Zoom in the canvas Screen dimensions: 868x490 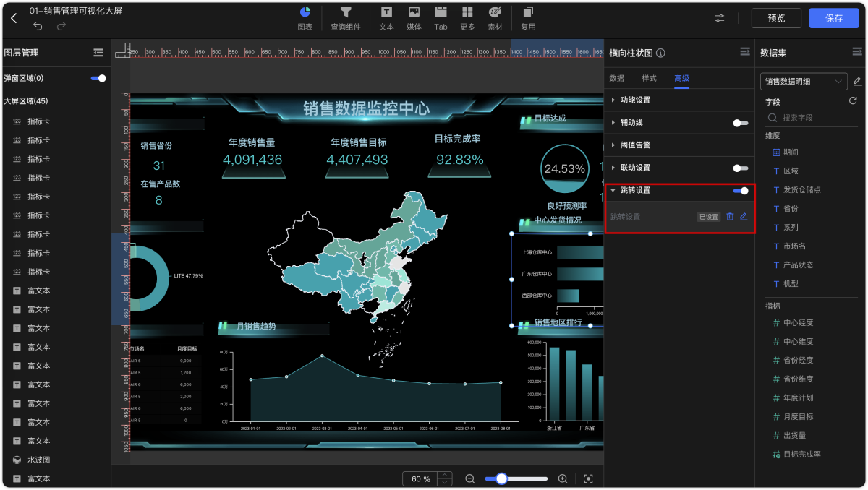click(x=563, y=478)
